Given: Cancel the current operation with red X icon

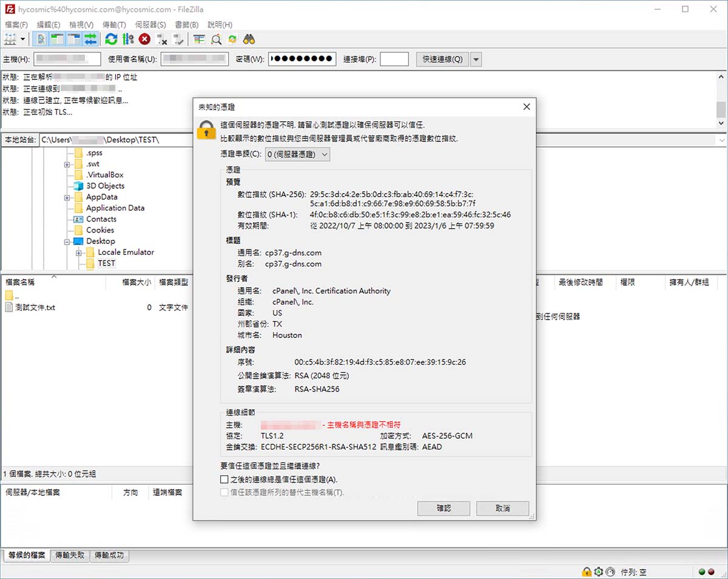Looking at the screenshot, I should click(144, 39).
